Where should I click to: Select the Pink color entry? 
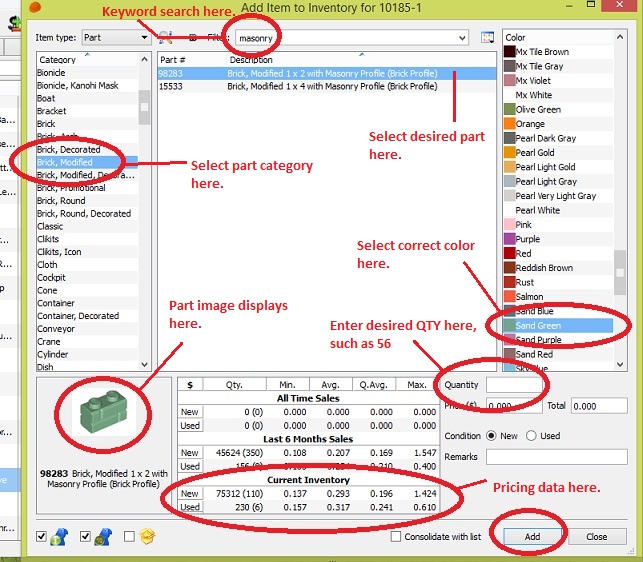(x=558, y=225)
